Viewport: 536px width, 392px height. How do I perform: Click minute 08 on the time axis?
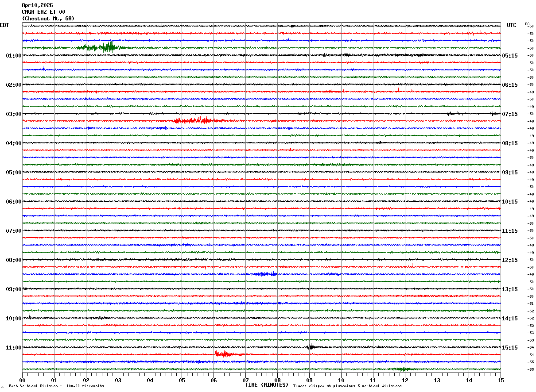pyautogui.click(x=277, y=380)
